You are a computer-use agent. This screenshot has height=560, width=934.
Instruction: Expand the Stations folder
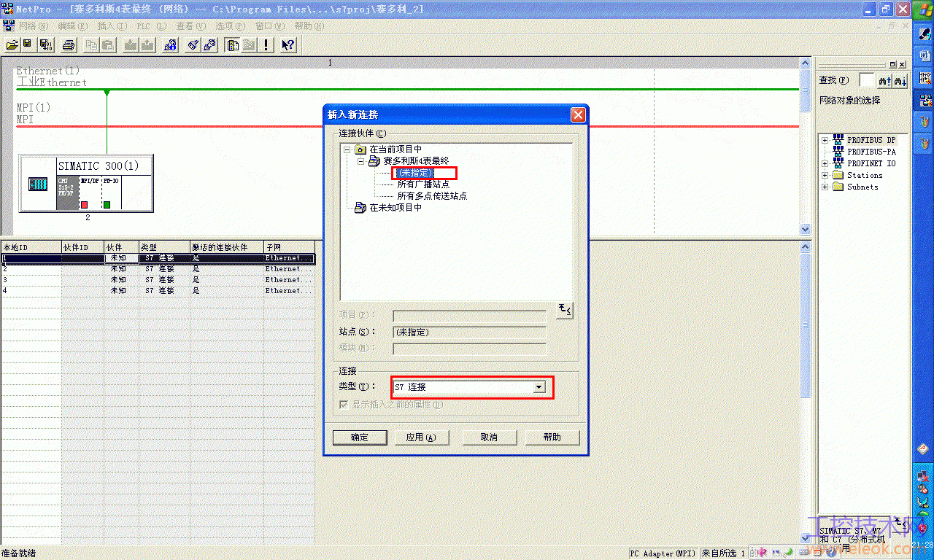[x=825, y=175]
